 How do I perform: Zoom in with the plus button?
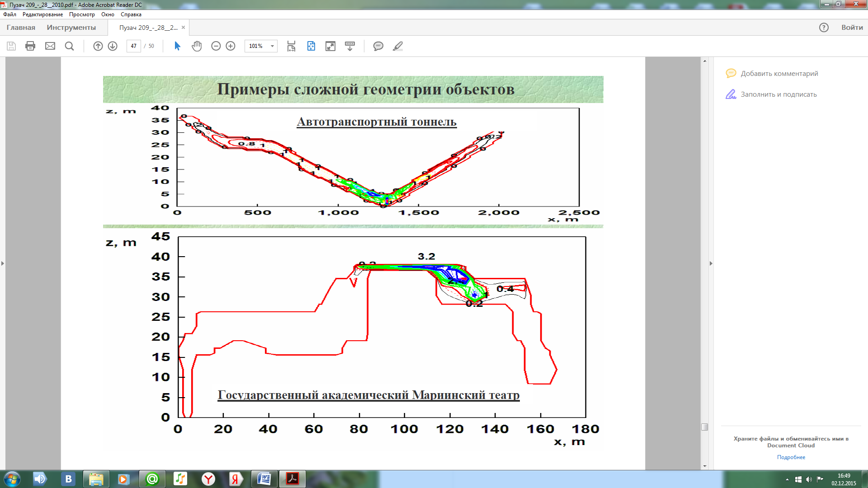(231, 46)
